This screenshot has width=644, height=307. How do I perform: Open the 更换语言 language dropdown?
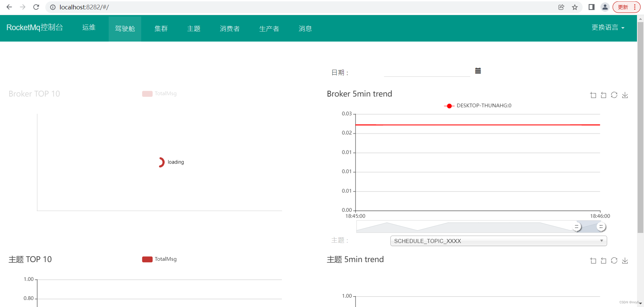[x=608, y=27]
